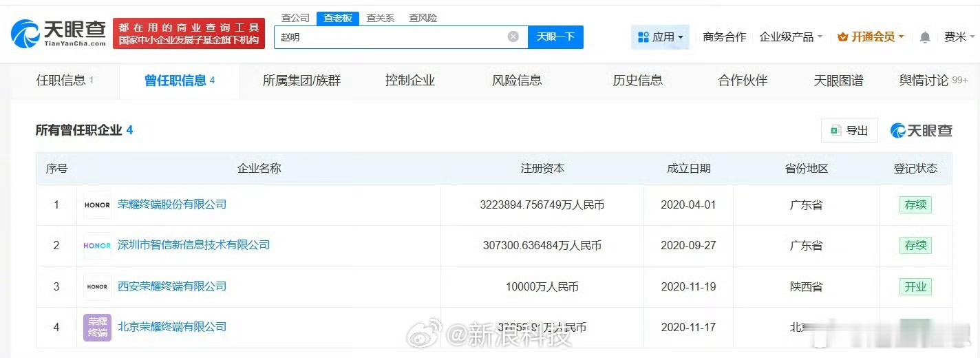Open the 控制企业 tab
This screenshot has width=980, height=358.
click(410, 81)
